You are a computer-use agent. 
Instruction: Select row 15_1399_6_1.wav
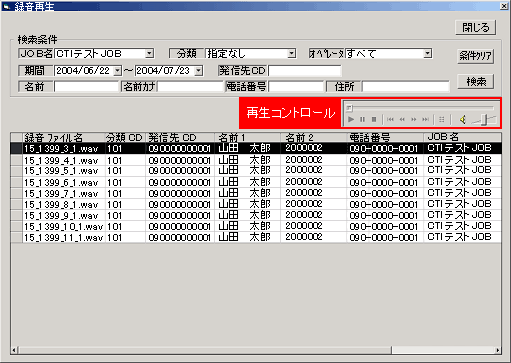[256, 182]
